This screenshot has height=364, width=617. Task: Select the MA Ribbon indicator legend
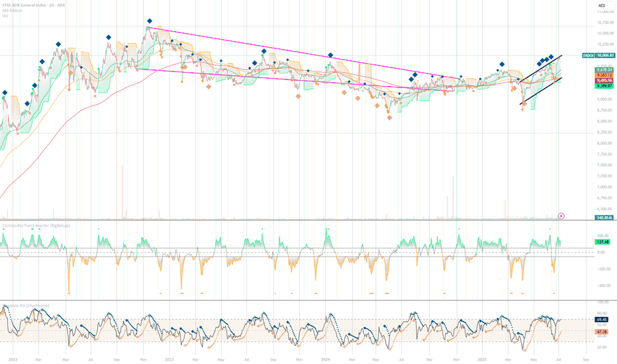pyautogui.click(x=12, y=11)
